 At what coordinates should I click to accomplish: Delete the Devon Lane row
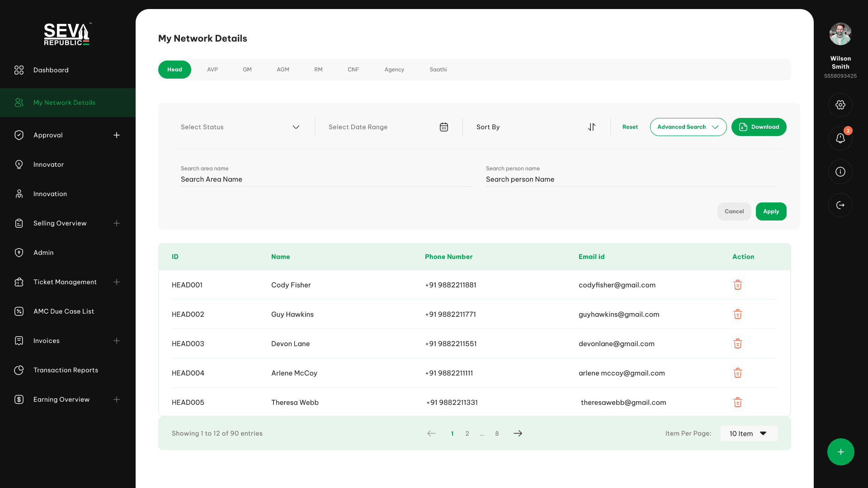[x=738, y=343]
